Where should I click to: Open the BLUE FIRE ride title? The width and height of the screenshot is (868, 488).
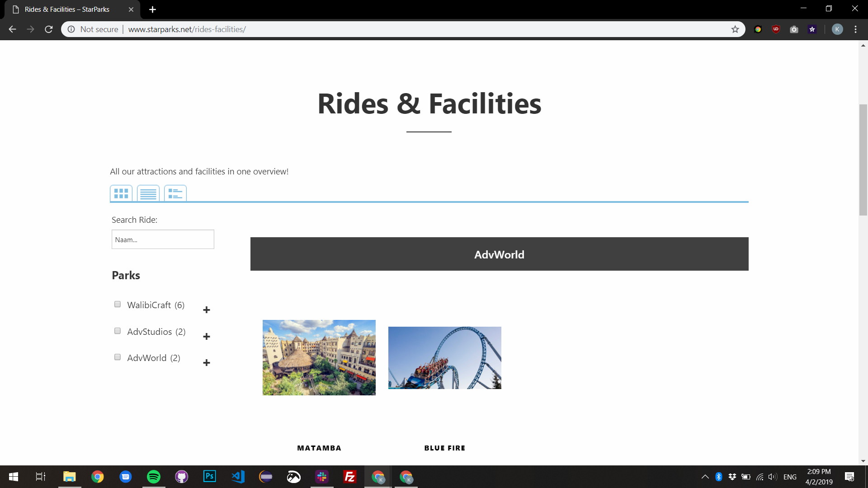445,448
